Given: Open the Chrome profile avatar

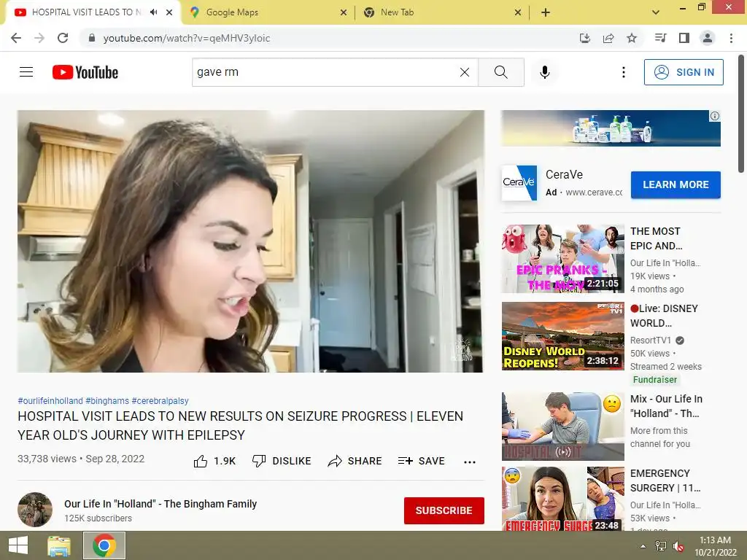Looking at the screenshot, I should click(x=708, y=38).
